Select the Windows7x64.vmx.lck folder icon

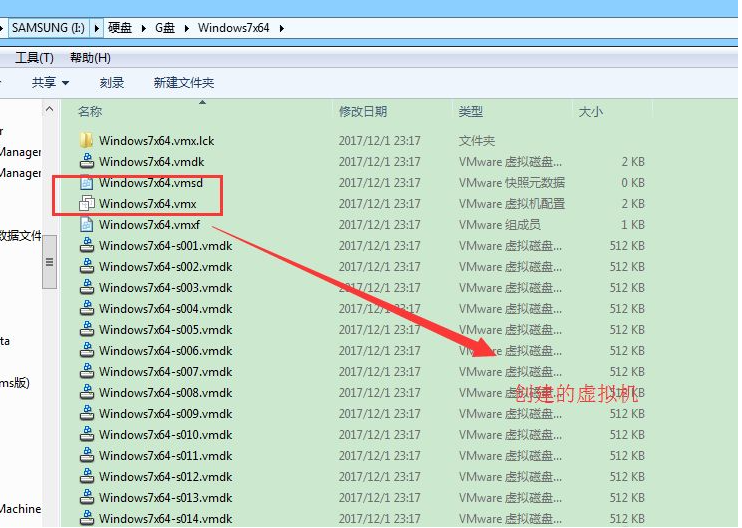(x=86, y=141)
